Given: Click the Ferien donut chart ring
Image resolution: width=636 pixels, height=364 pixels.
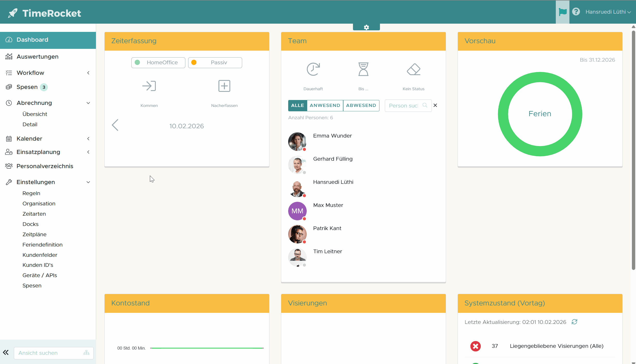Looking at the screenshot, I should 540,77.
